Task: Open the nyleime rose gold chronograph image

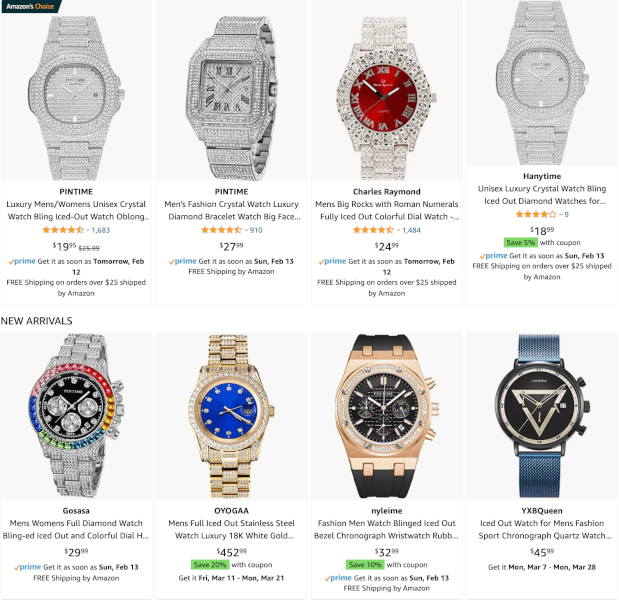Action: coord(386,416)
